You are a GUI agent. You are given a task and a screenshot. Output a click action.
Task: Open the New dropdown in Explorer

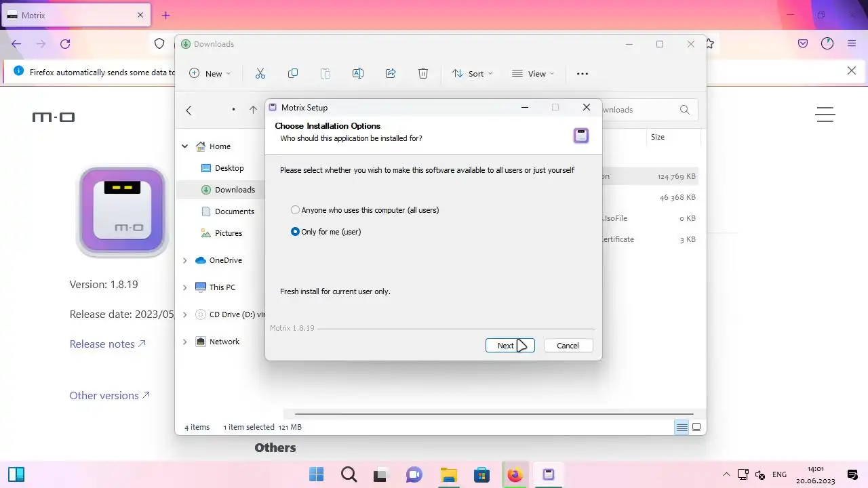pyautogui.click(x=210, y=73)
